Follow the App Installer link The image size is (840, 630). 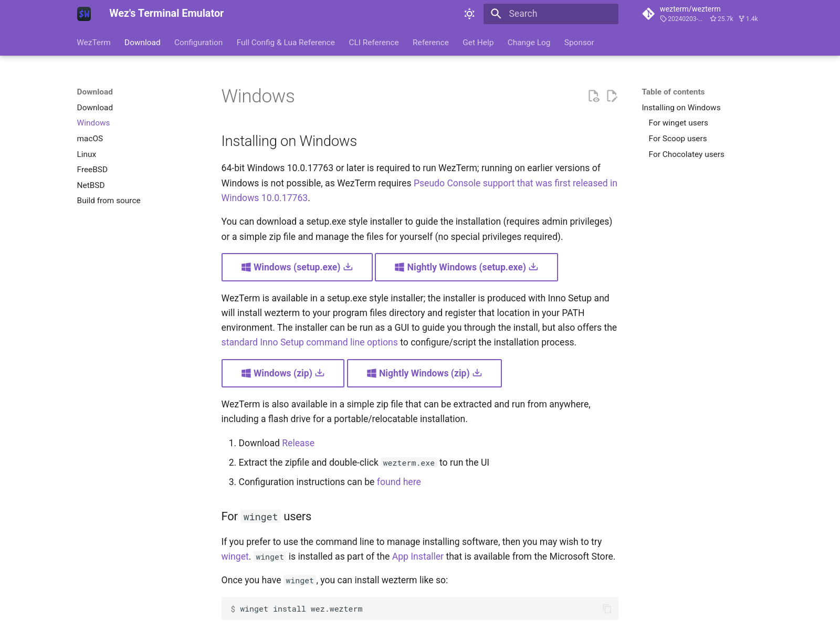(x=417, y=556)
